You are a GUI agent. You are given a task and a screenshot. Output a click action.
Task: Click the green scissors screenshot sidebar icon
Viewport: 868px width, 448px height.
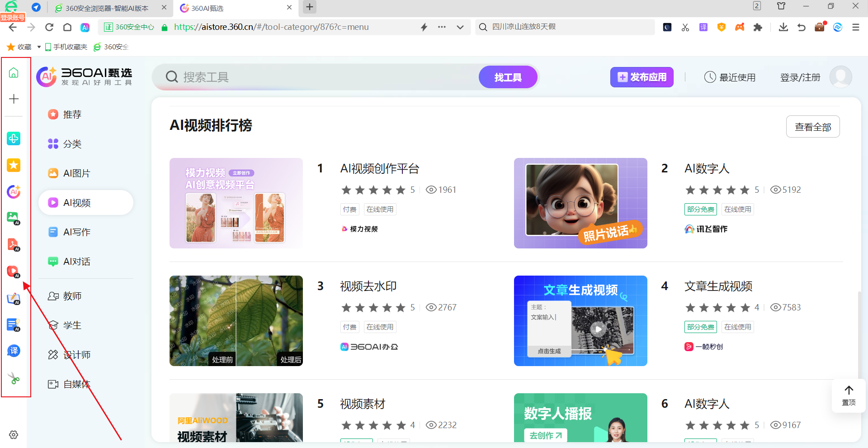14,378
